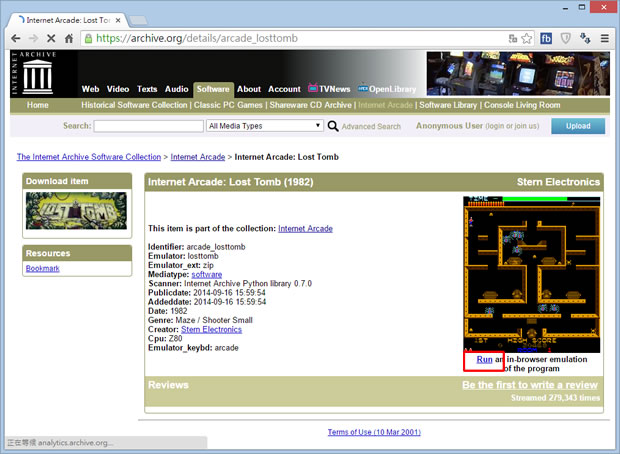
Task: Click the Upload button
Action: pyautogui.click(x=578, y=126)
